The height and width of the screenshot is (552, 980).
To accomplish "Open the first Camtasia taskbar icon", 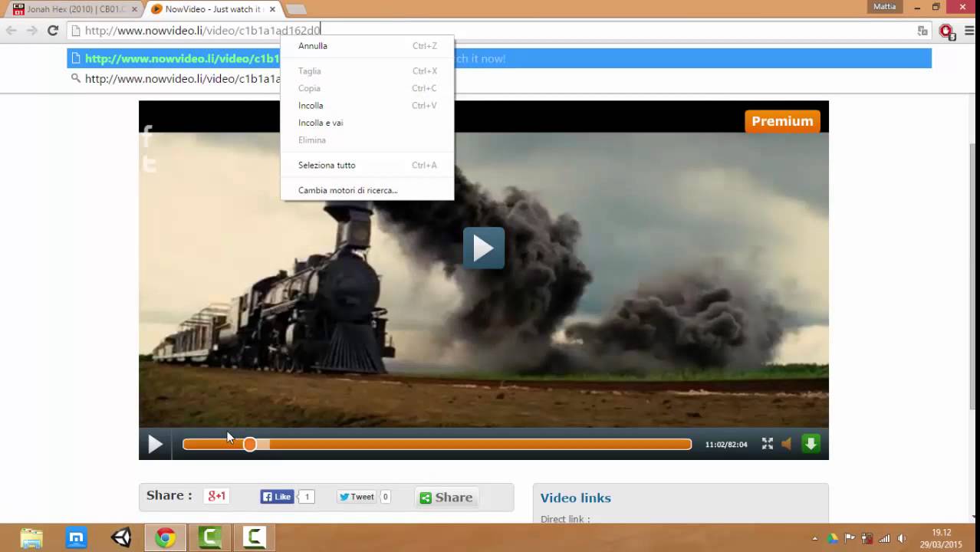I will coord(209,537).
